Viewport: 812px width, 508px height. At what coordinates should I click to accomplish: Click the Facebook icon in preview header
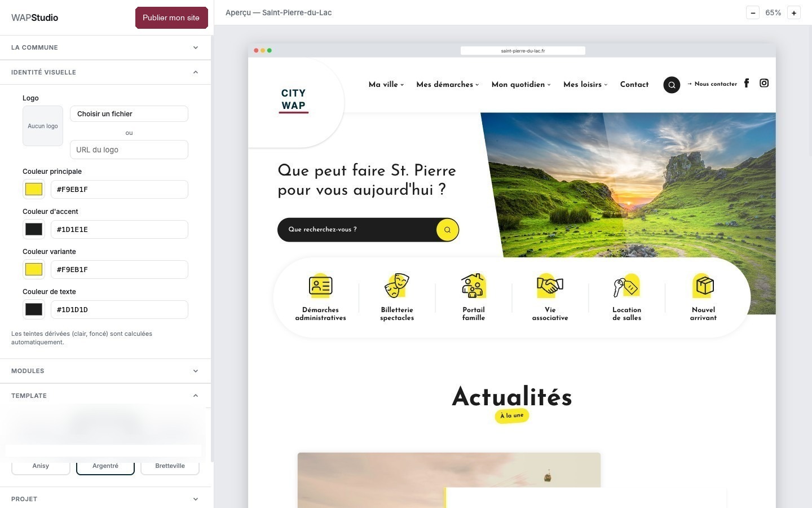[x=747, y=83]
